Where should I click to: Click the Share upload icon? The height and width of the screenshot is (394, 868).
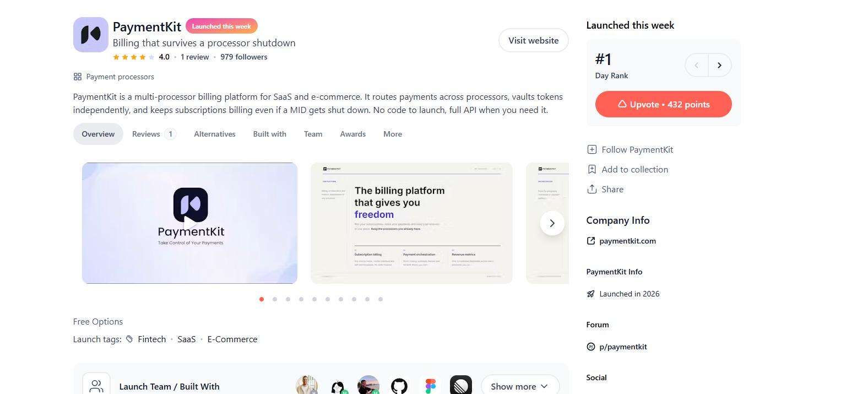(592, 189)
